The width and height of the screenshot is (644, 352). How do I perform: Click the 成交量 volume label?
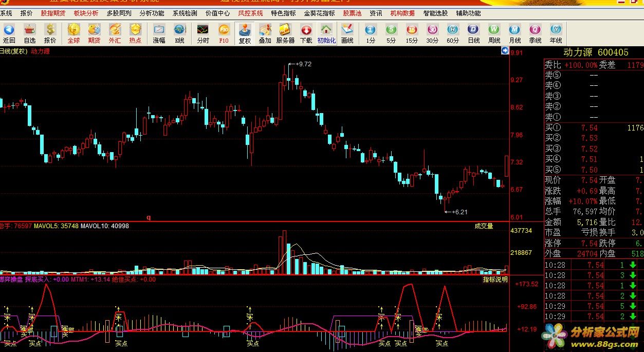coord(484,226)
